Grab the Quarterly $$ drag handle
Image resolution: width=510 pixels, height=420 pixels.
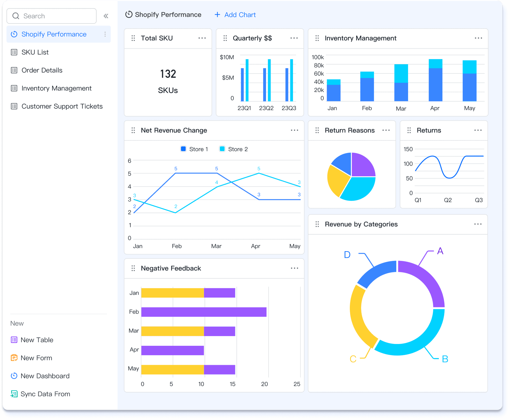[225, 38]
